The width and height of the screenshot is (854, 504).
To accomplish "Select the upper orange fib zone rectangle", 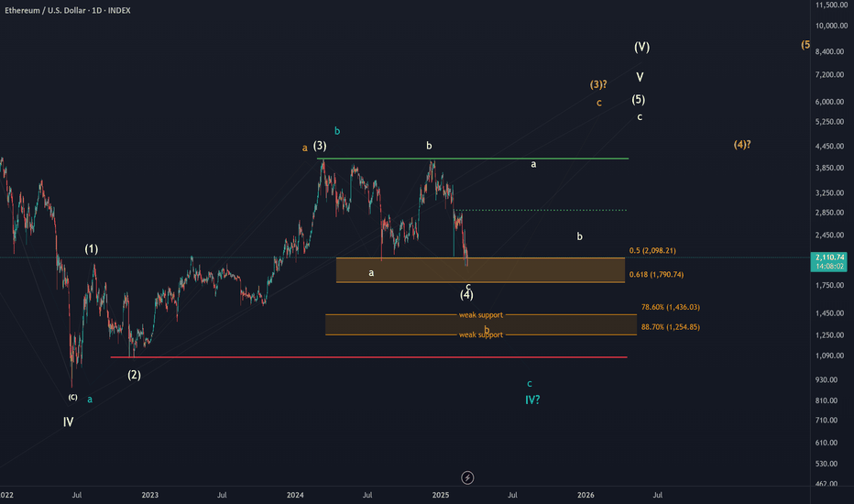I will coord(480,270).
